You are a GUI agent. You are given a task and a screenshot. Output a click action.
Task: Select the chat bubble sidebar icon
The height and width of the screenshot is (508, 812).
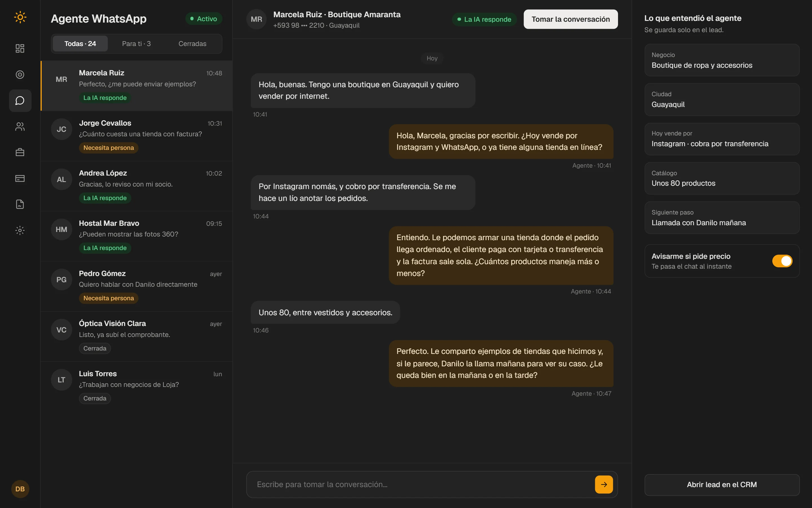[20, 100]
